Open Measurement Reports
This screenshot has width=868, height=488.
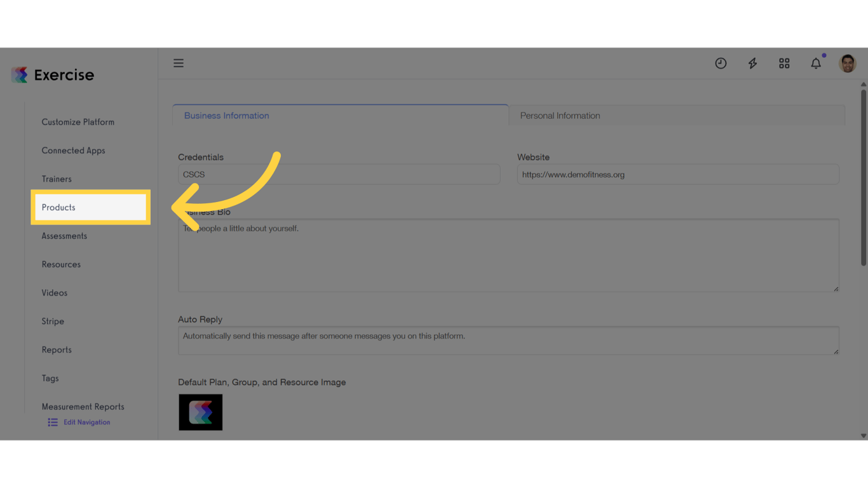[83, 406]
